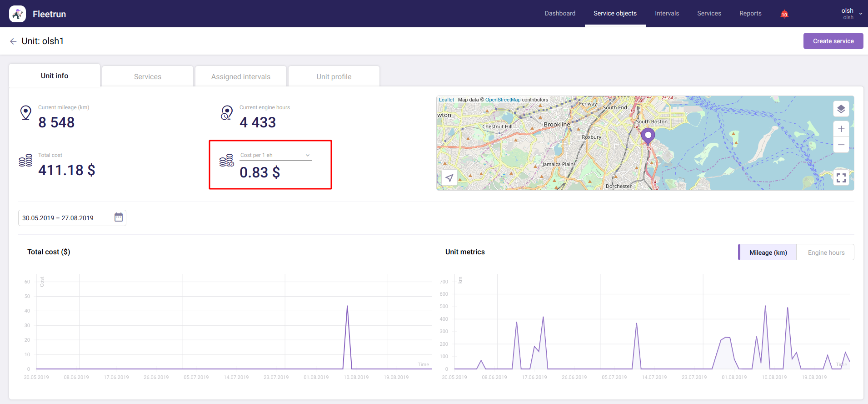Switch Unit metrics to Engine hours

pos(826,252)
